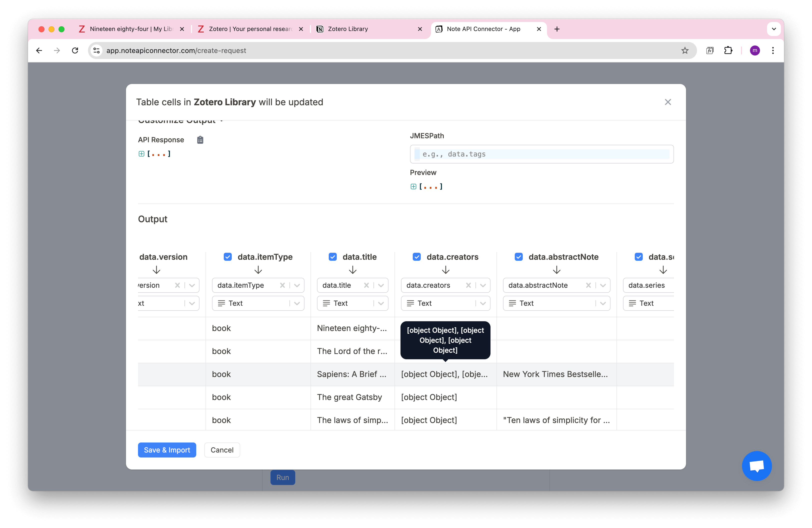Click the Cancel button
Screen dimensions: 812x528
222,450
